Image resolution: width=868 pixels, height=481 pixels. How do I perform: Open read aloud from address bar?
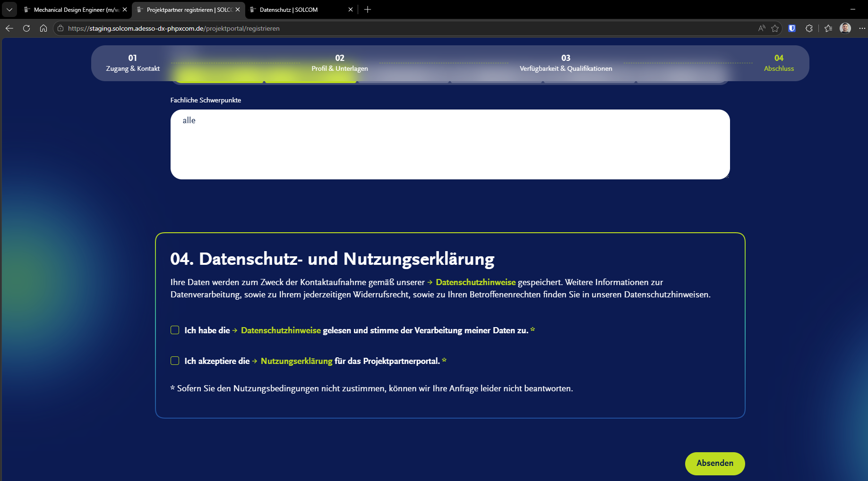point(762,28)
